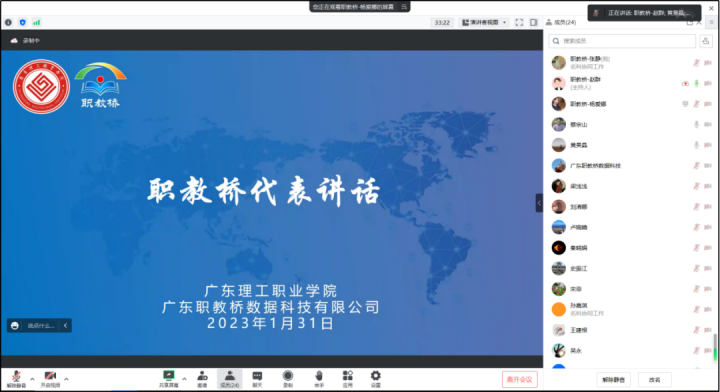The width and height of the screenshot is (720, 392).
Task: Toggle the side panel layout icon
Action: (x=533, y=22)
